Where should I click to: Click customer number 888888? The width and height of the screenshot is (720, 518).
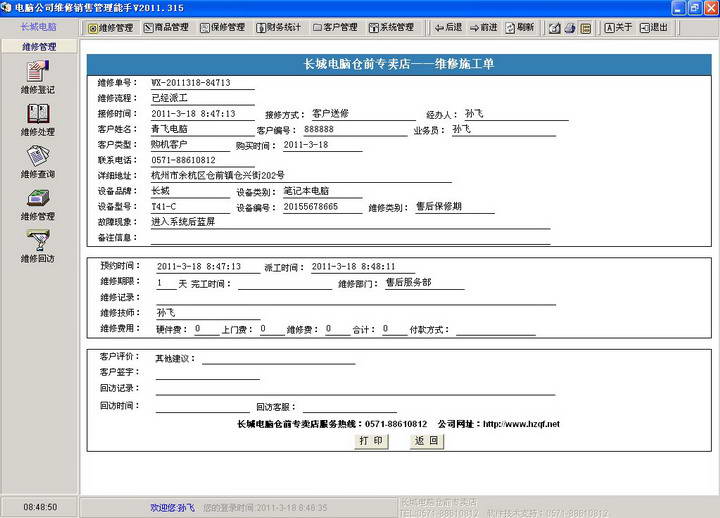pyautogui.click(x=319, y=130)
